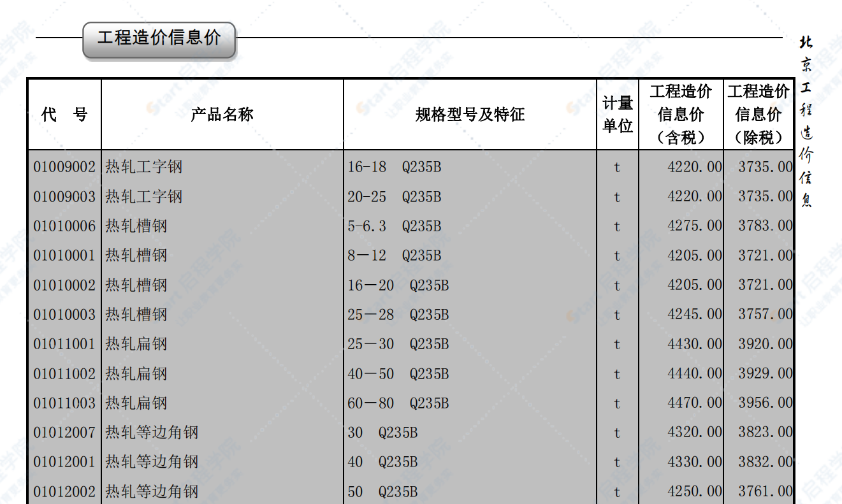
Task: Click the vertical 北京工程造价信息 side text
Action: pyautogui.click(x=806, y=121)
